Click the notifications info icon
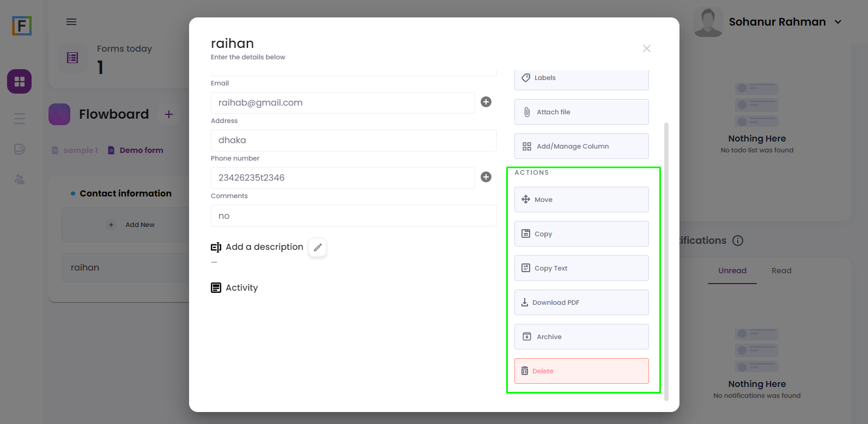The width and height of the screenshot is (868, 424). [x=738, y=241]
